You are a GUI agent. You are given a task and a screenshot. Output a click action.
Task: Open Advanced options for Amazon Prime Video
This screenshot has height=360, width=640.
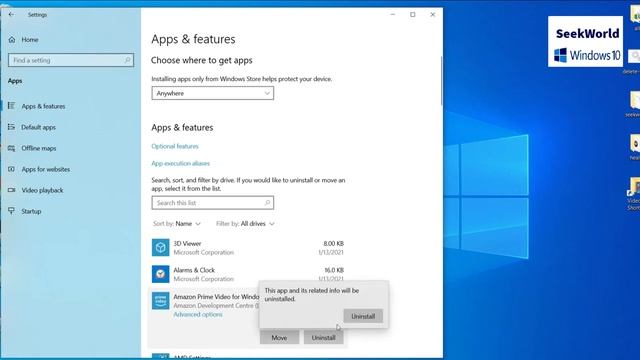(198, 315)
